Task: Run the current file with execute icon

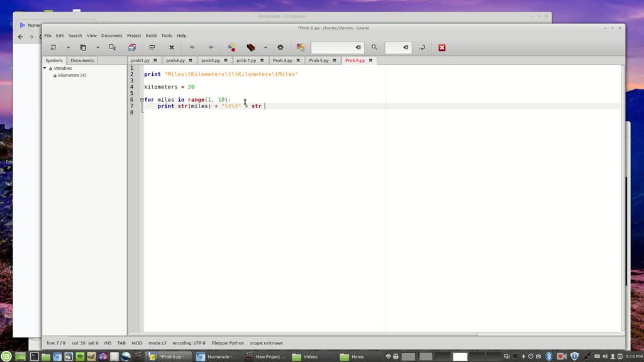Action: pyautogui.click(x=279, y=47)
